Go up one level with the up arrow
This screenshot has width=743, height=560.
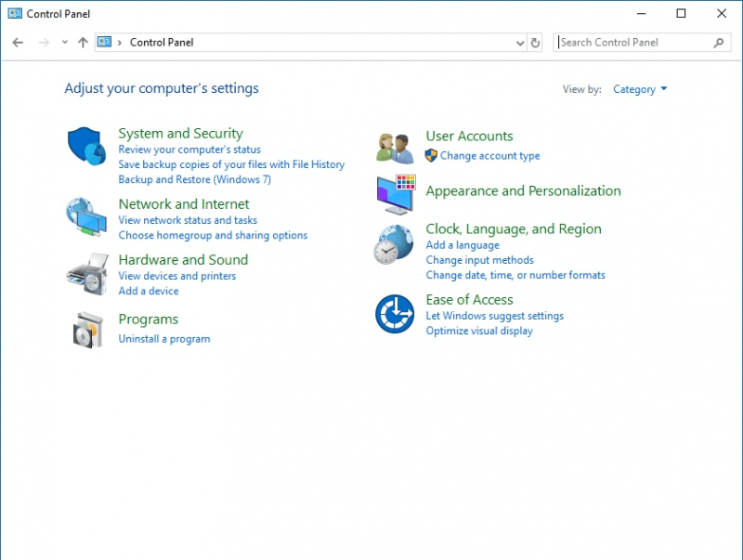[x=83, y=43]
